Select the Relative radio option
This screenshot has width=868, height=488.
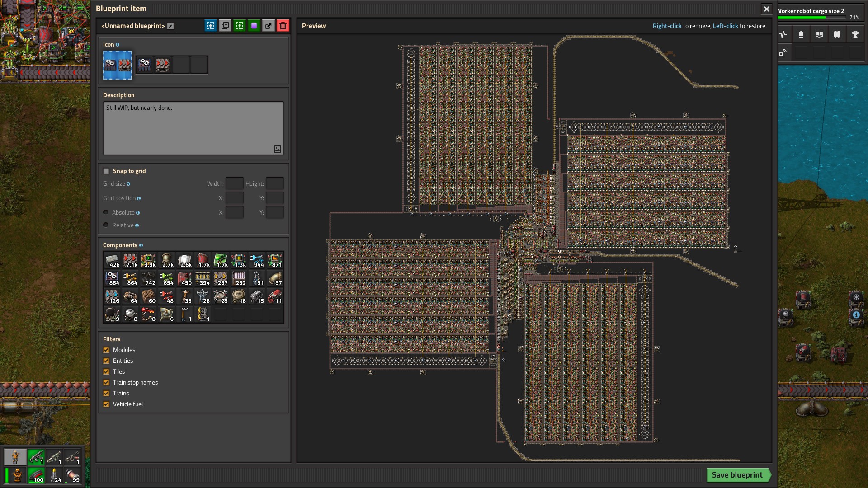(x=106, y=225)
